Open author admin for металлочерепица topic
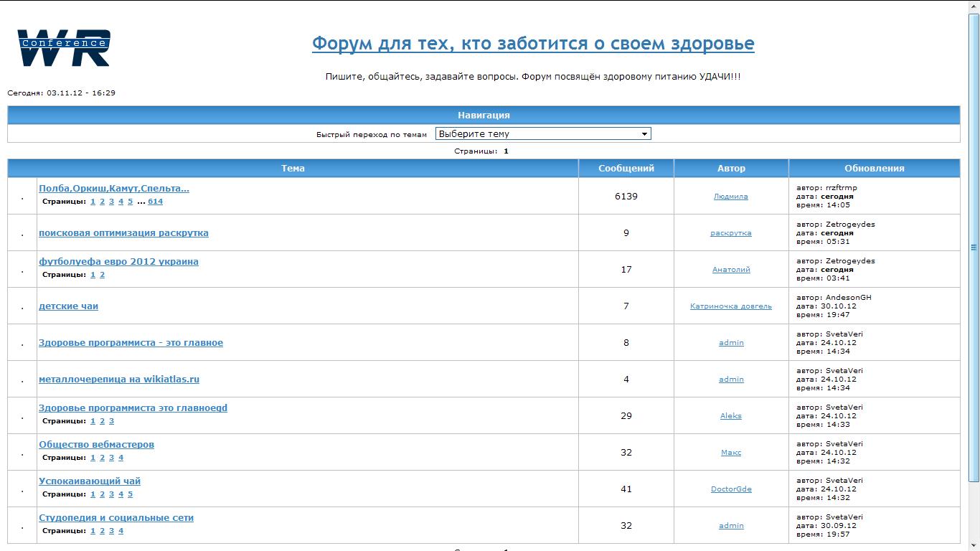Screen dimensions: 980x551 (731, 380)
